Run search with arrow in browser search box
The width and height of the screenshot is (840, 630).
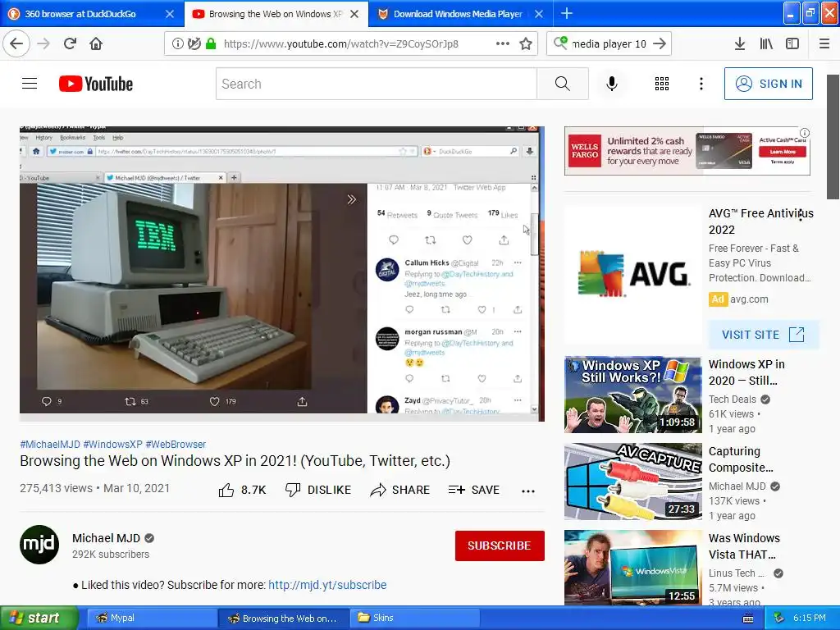coord(660,44)
